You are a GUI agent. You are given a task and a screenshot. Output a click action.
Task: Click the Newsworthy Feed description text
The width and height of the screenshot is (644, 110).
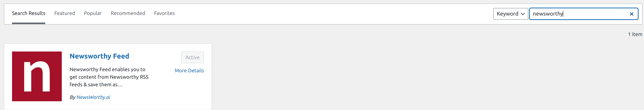109,77
